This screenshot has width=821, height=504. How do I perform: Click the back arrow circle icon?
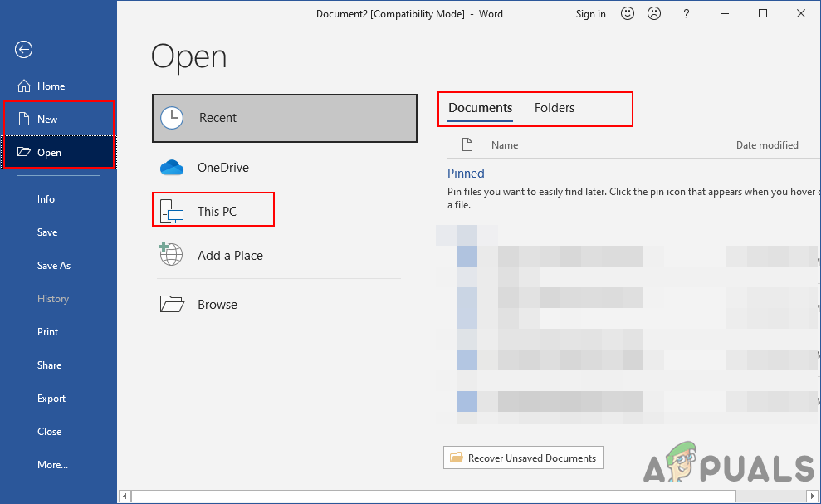pos(23,50)
